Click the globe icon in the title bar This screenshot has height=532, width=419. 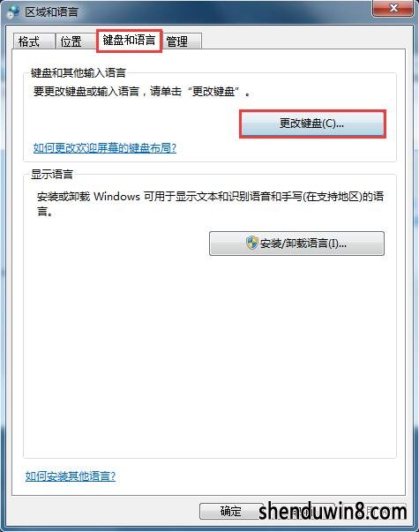[13, 11]
